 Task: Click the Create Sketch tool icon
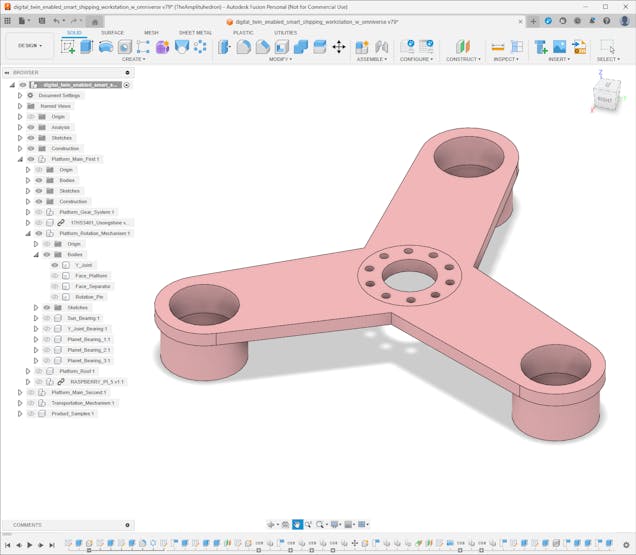pos(67,47)
